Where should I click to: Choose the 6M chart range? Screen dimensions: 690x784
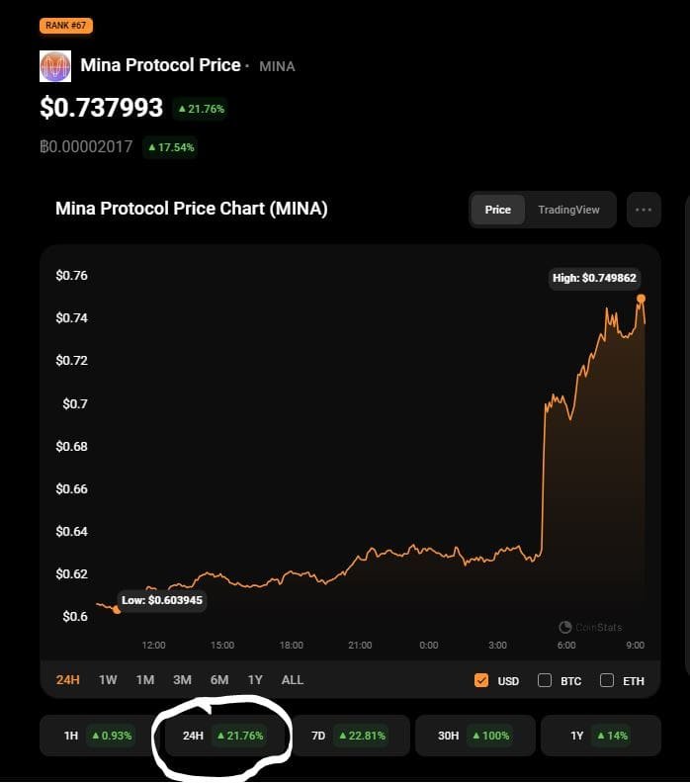point(219,680)
